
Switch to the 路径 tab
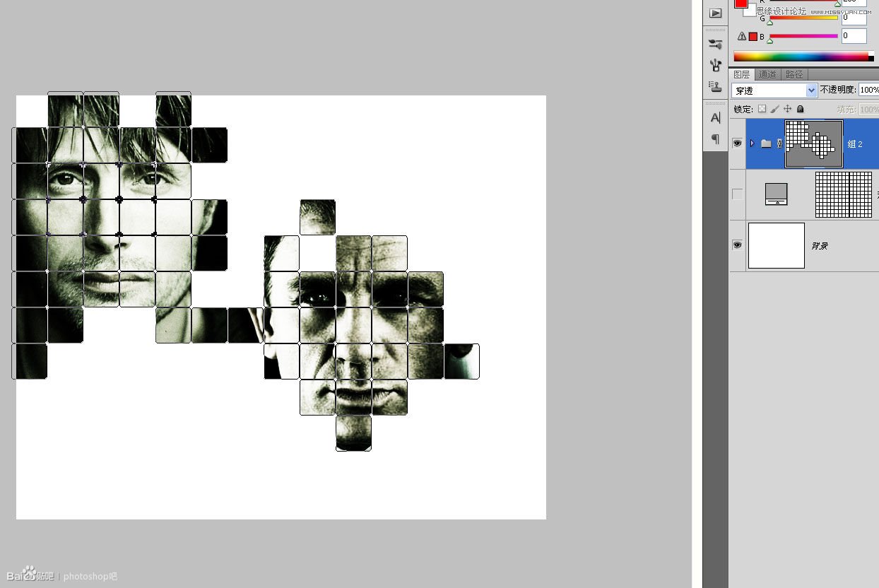794,74
